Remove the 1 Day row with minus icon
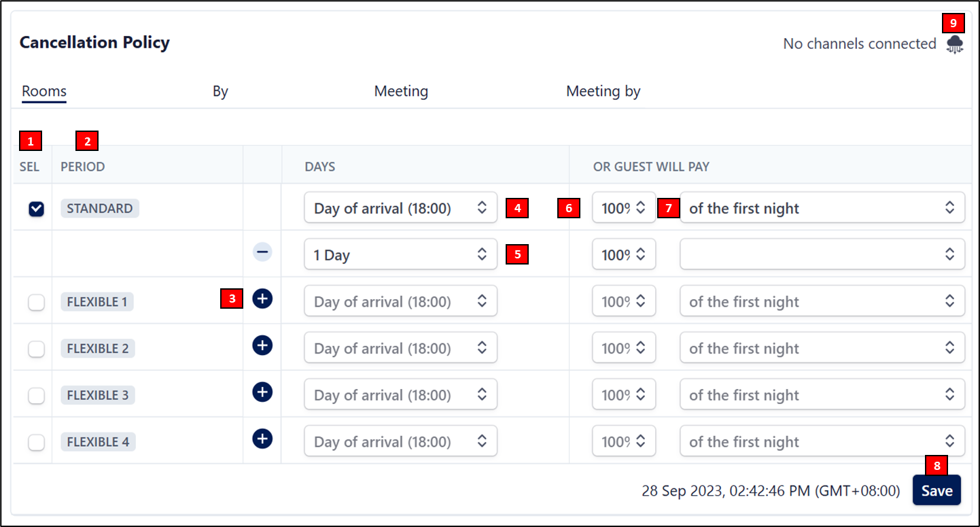Image resolution: width=980 pixels, height=527 pixels. pos(262,252)
